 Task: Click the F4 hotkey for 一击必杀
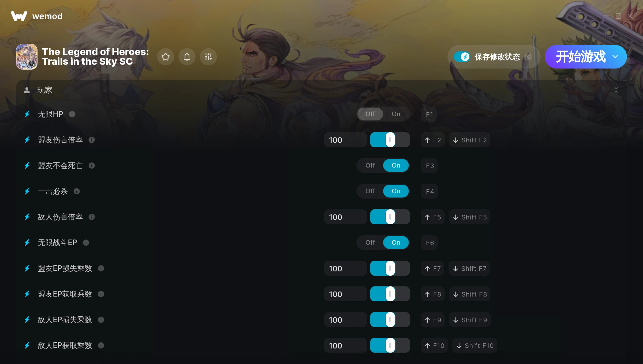(x=429, y=191)
